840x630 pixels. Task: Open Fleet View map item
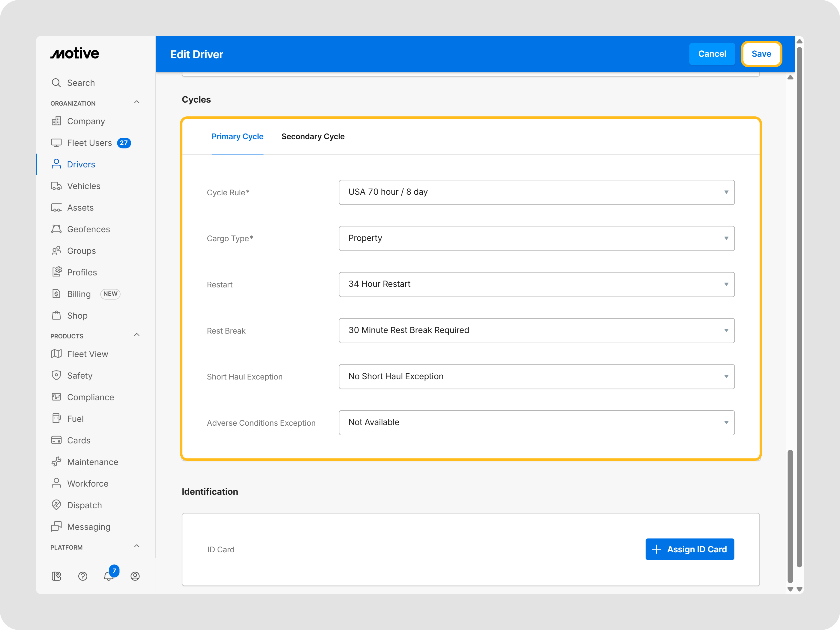(x=87, y=354)
